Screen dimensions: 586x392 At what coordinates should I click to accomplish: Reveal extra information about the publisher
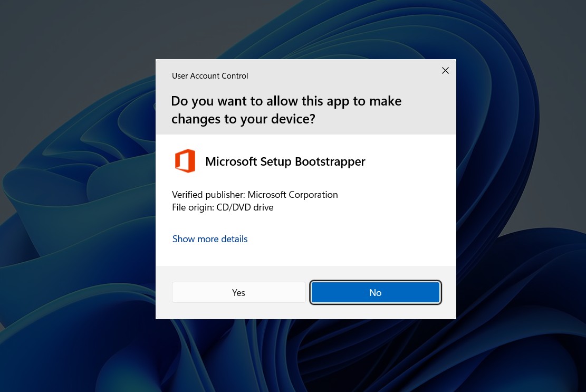point(210,238)
